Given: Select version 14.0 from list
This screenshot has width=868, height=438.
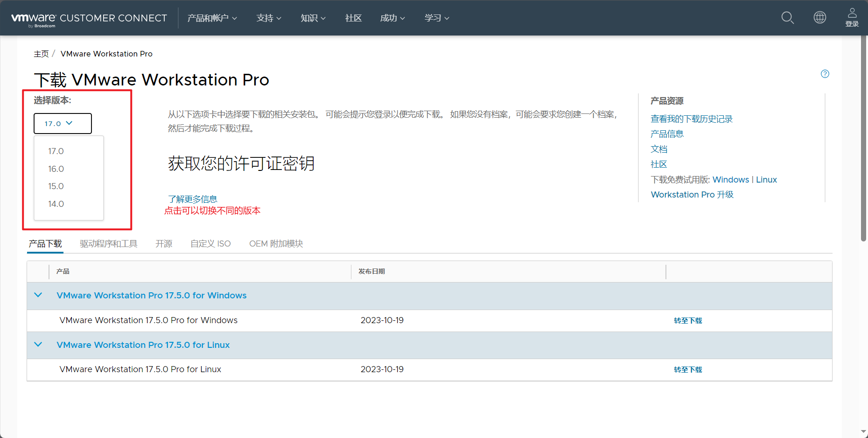Looking at the screenshot, I should pos(56,204).
